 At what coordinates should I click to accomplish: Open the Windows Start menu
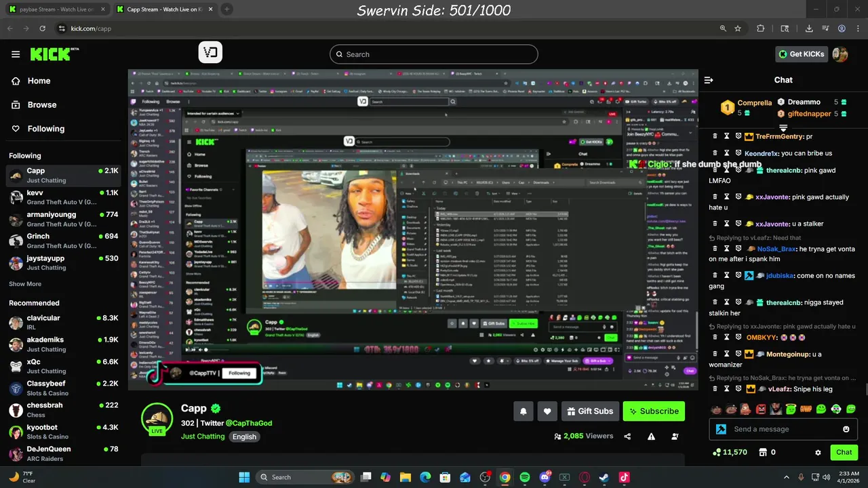tap(244, 477)
